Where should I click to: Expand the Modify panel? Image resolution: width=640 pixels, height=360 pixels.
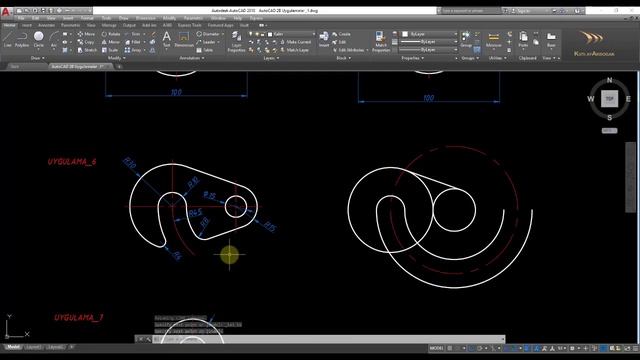click(x=116, y=58)
